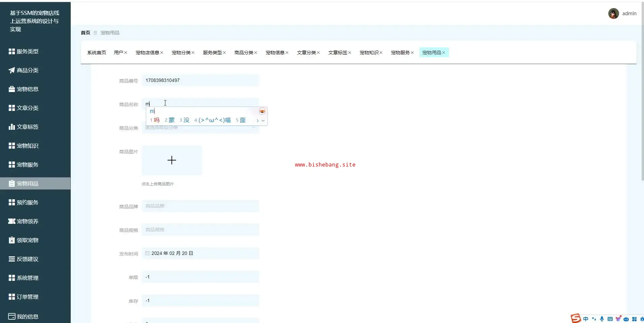Expand the IME candidate list downward
644x323 pixels.
(x=263, y=120)
